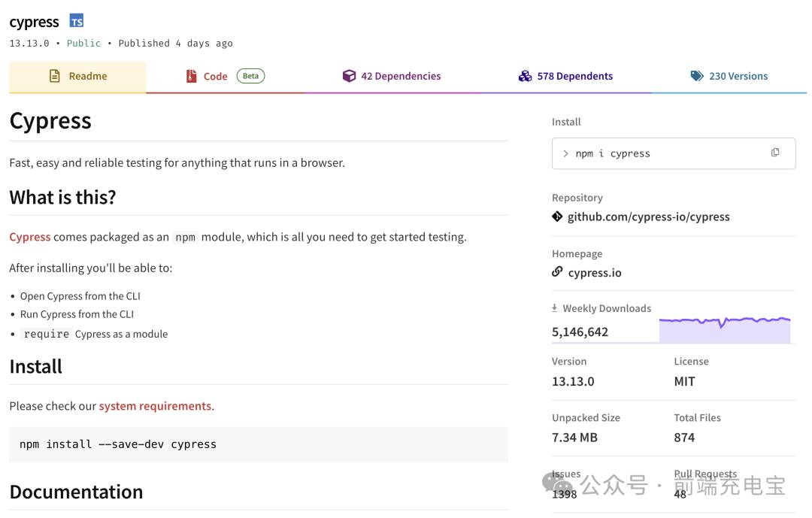Click Published 4 days ago text
This screenshot has height=518, width=812.
175,44
